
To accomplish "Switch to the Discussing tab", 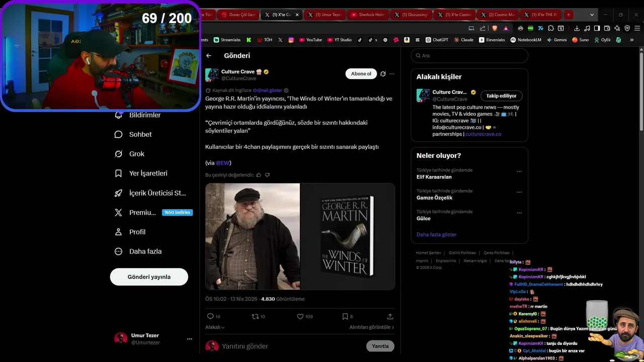I will pos(412,15).
